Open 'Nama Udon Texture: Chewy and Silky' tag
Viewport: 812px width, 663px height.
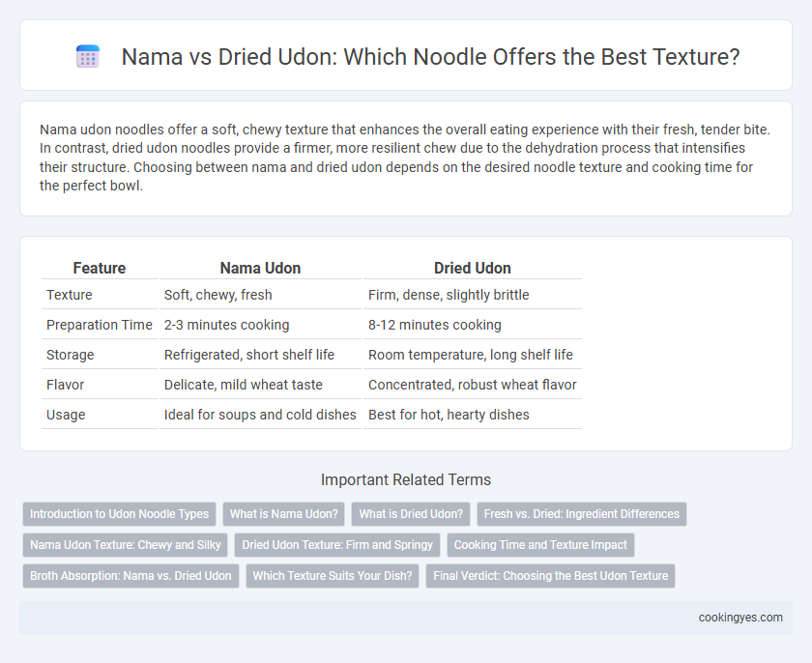[126, 545]
